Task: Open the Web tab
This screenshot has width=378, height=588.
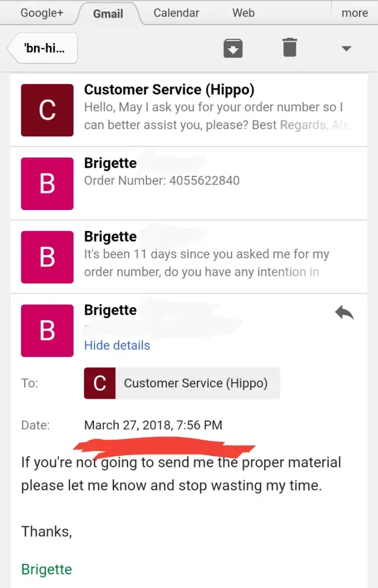Action: pos(243,13)
